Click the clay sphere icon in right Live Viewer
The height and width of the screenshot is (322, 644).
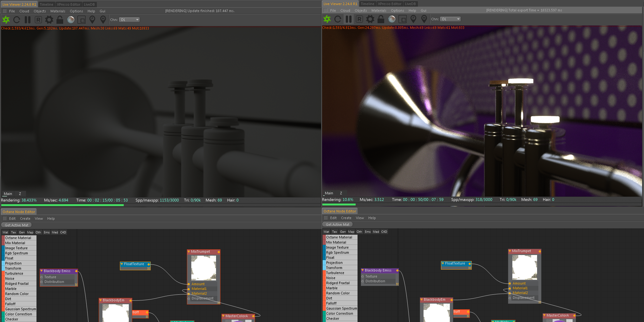[x=392, y=19]
